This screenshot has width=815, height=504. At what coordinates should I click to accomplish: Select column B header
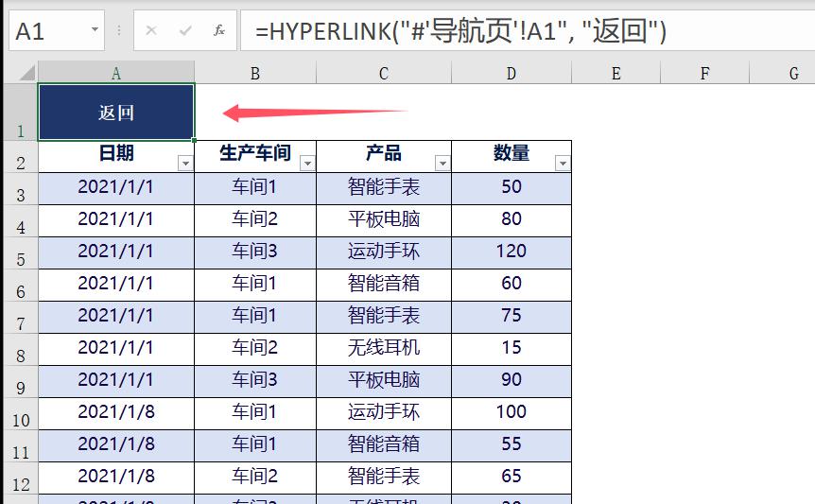coord(255,73)
